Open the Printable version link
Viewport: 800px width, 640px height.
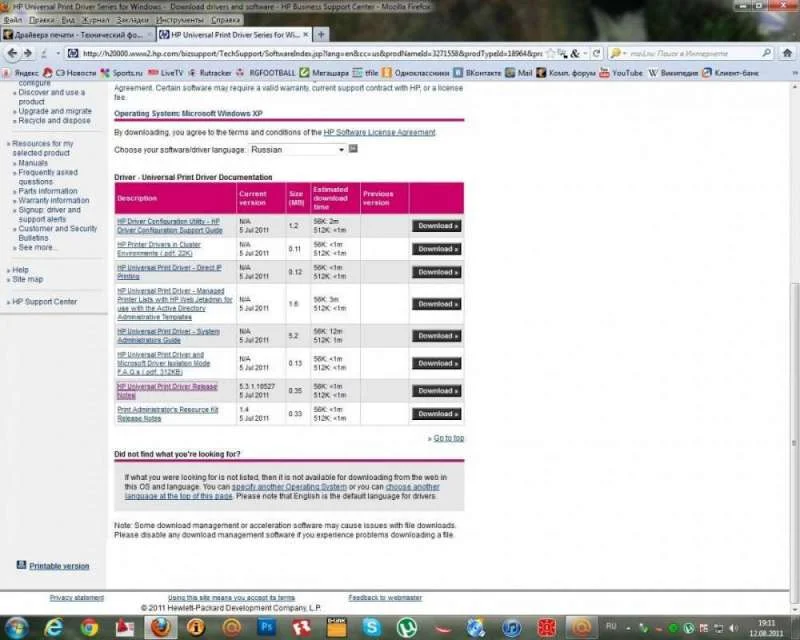pyautogui.click(x=59, y=565)
